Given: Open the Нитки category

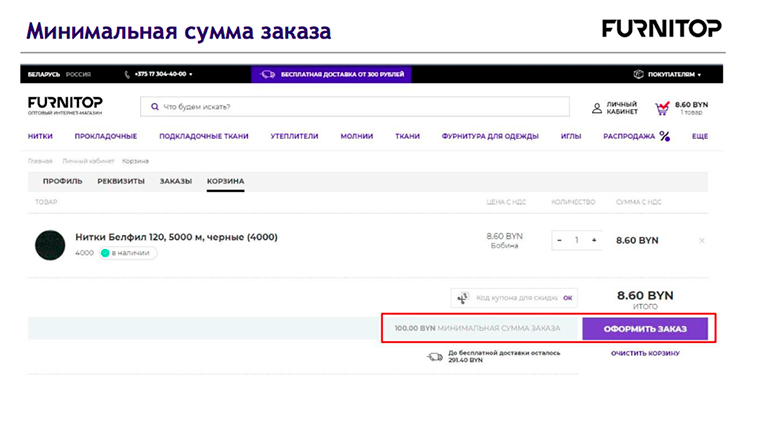Looking at the screenshot, I should (x=40, y=136).
